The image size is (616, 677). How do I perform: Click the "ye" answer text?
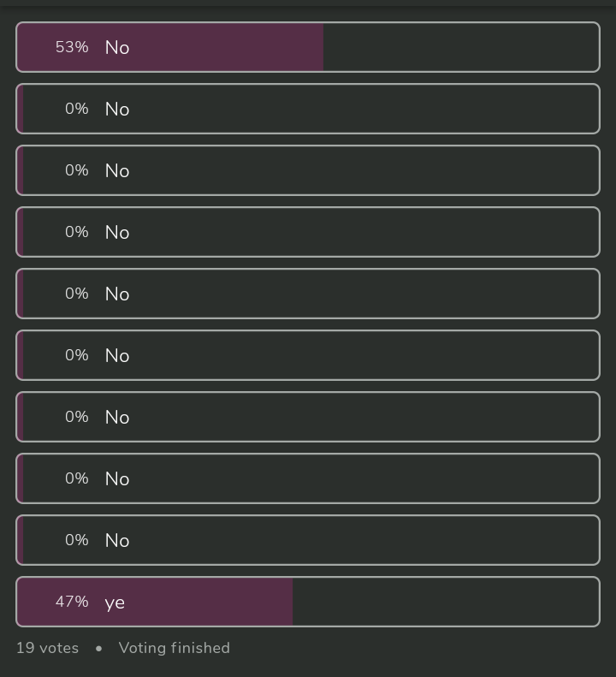115,603
